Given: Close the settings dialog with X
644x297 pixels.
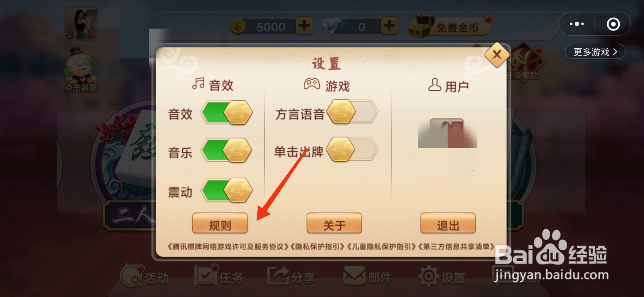Looking at the screenshot, I should (497, 54).
